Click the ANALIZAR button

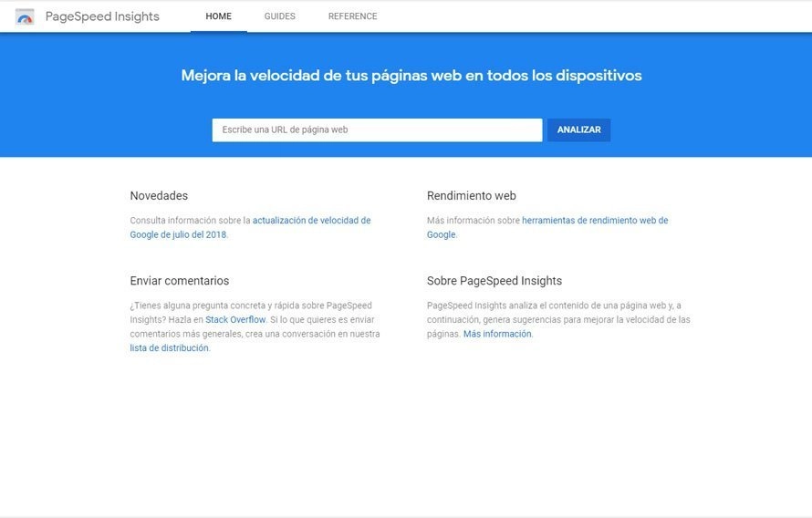pyautogui.click(x=579, y=129)
